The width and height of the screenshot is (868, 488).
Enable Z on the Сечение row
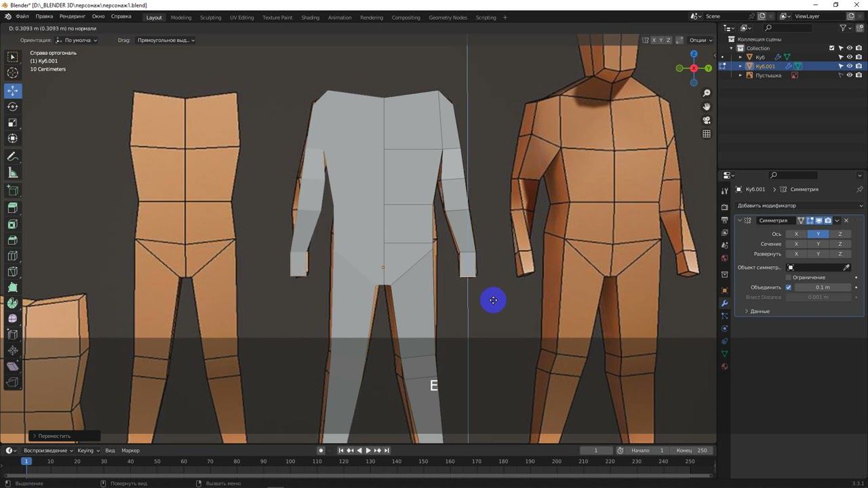coord(840,244)
